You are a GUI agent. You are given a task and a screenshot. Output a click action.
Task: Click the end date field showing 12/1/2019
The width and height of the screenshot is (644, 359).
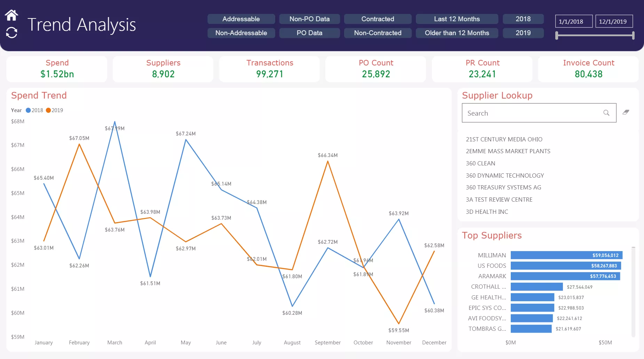click(614, 21)
